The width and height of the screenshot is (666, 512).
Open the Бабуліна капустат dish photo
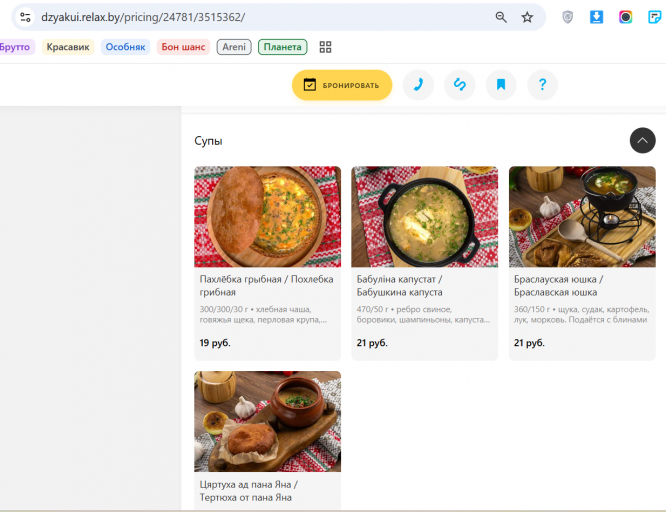[x=425, y=217]
